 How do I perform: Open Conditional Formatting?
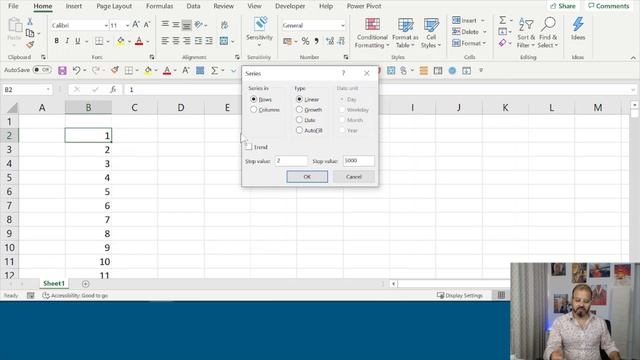coord(372,33)
